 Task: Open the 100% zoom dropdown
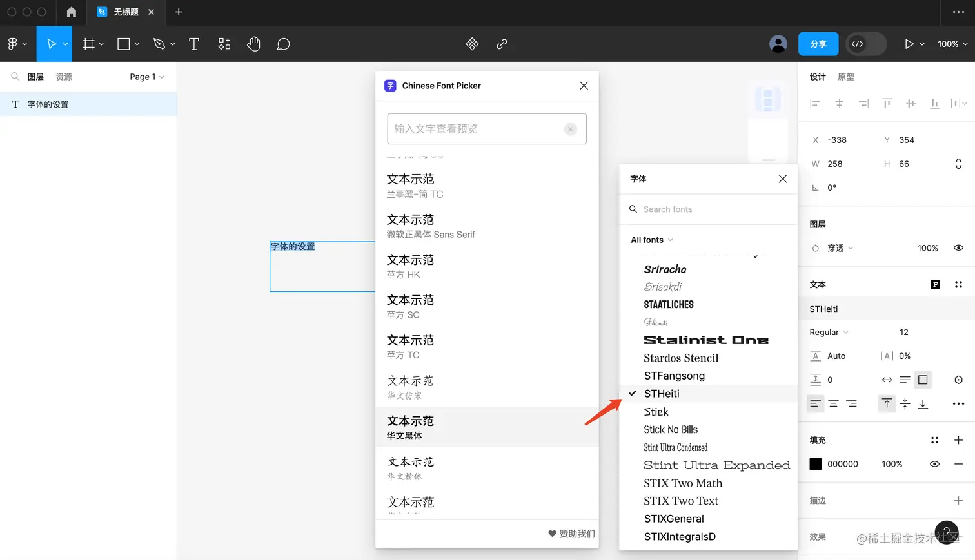[952, 44]
